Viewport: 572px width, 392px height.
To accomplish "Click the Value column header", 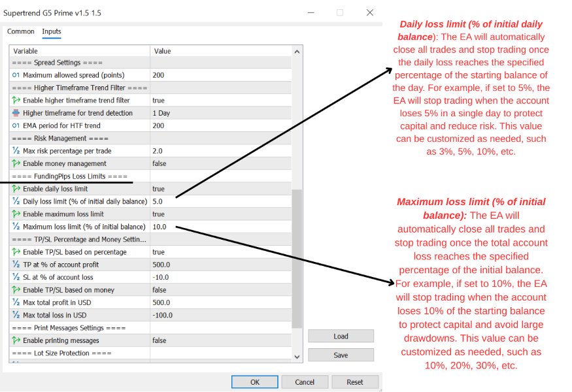I will (221, 51).
